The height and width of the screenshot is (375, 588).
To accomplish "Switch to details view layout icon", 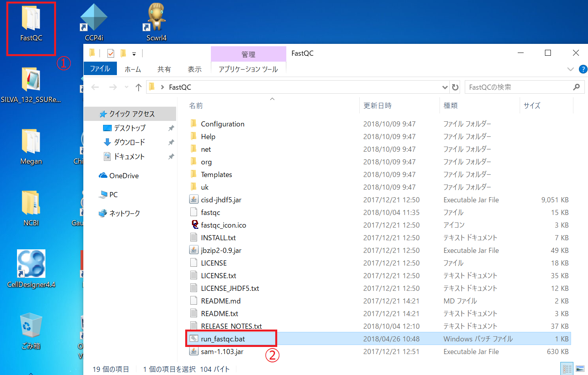I will [567, 369].
